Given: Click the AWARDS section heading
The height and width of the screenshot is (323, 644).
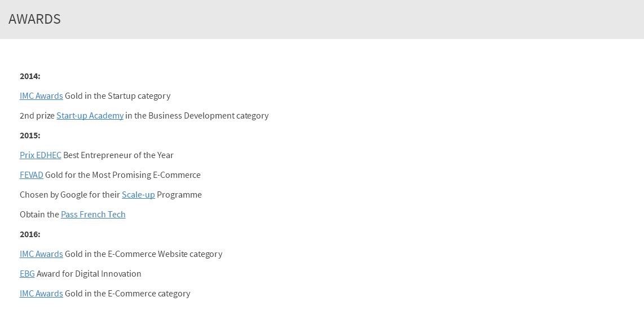Looking at the screenshot, I should 34,19.
